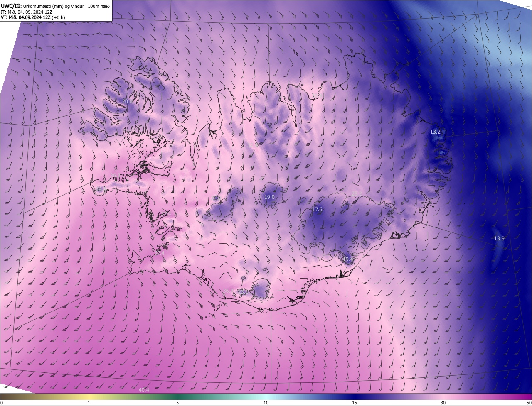The image size is (532, 406).
Task: Click the 19.4 value near the southeast coast
Action: 347,259
